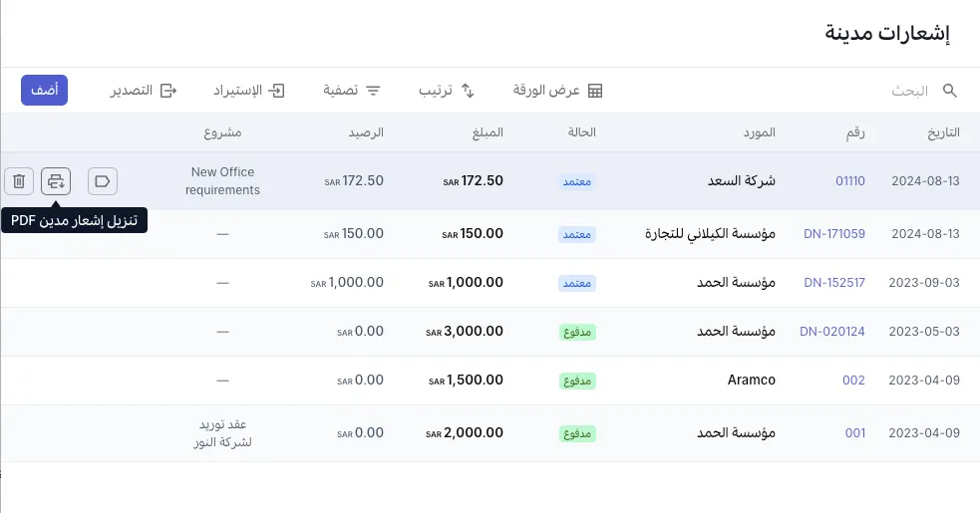Click the المورد column header

click(760, 132)
